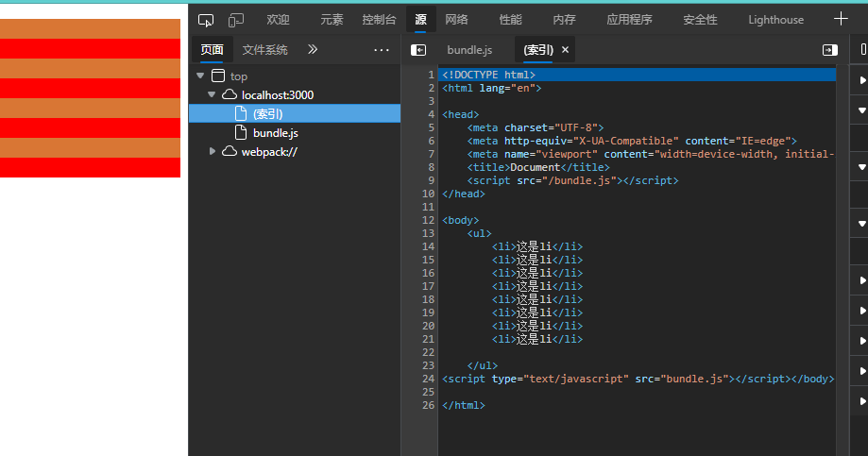
Task: Open the Lighthouse tab
Action: [776, 20]
